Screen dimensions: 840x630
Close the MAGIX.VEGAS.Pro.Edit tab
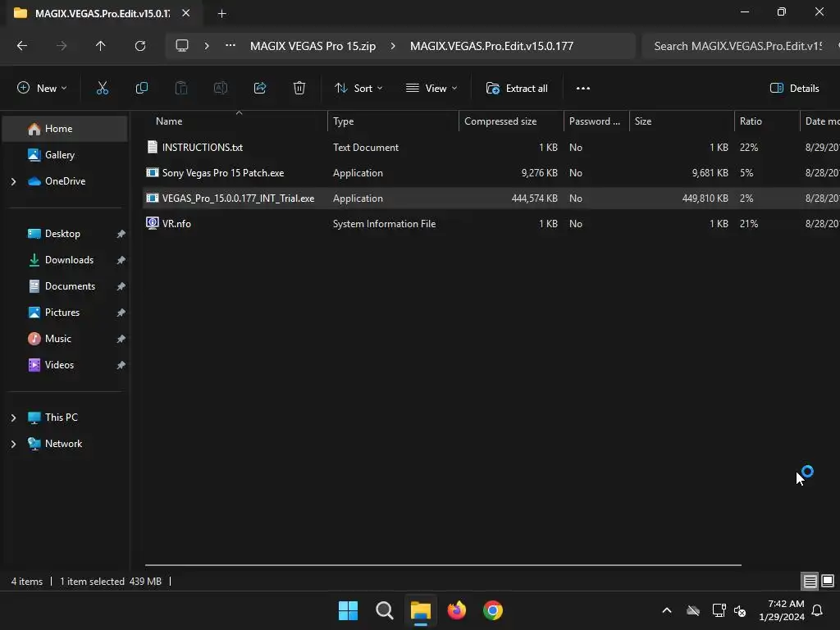[x=186, y=13]
